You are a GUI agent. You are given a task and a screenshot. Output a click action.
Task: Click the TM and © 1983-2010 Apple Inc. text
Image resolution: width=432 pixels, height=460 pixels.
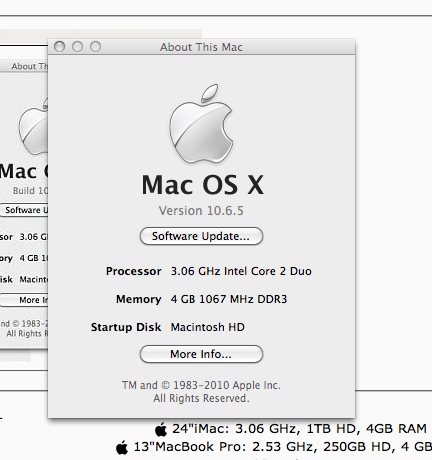(201, 385)
